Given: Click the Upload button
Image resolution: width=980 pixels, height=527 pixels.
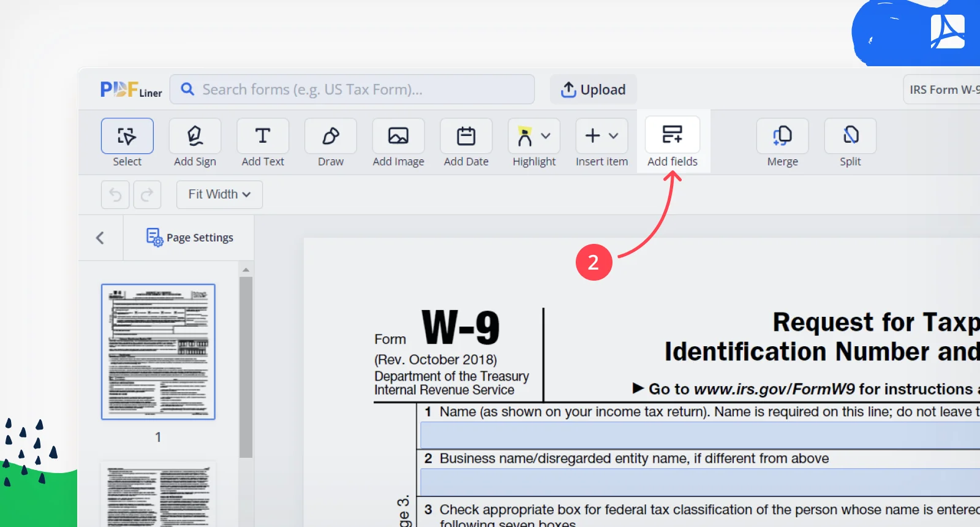Looking at the screenshot, I should point(593,89).
